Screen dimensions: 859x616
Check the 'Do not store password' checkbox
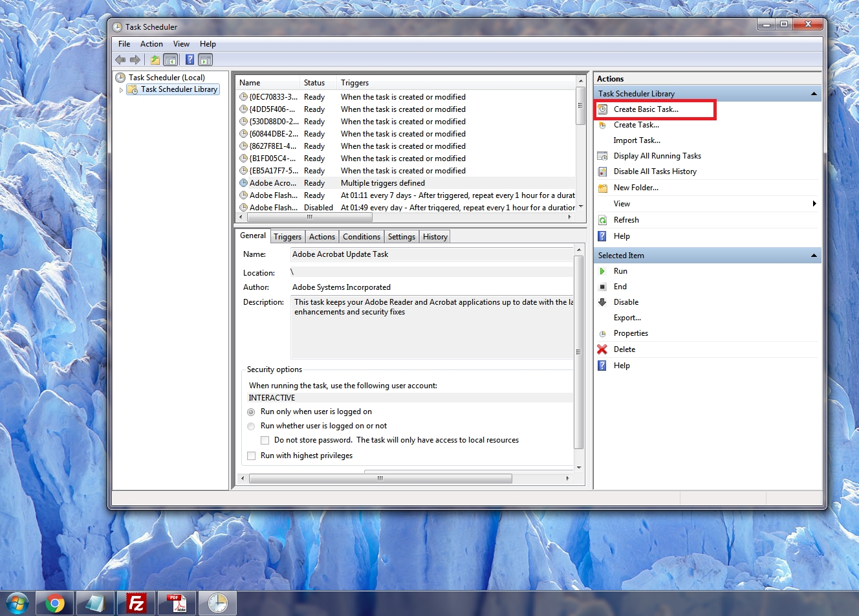point(265,441)
